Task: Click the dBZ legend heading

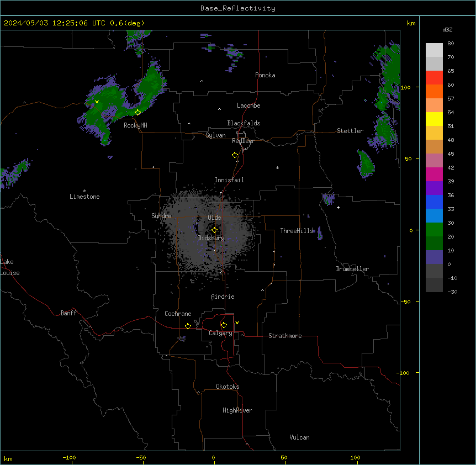Action: pos(447,29)
